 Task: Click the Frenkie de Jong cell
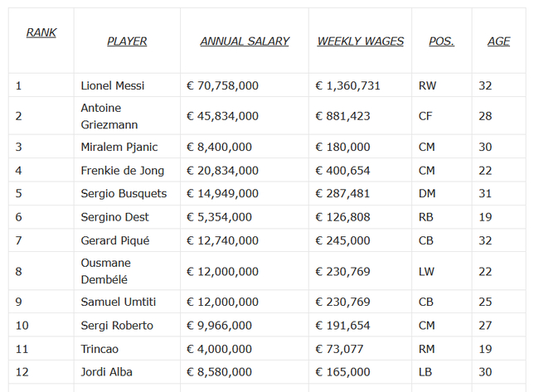tap(123, 171)
